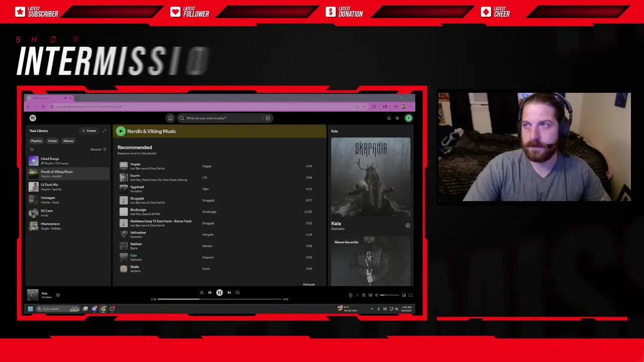Open the notifications bell

tap(389, 118)
